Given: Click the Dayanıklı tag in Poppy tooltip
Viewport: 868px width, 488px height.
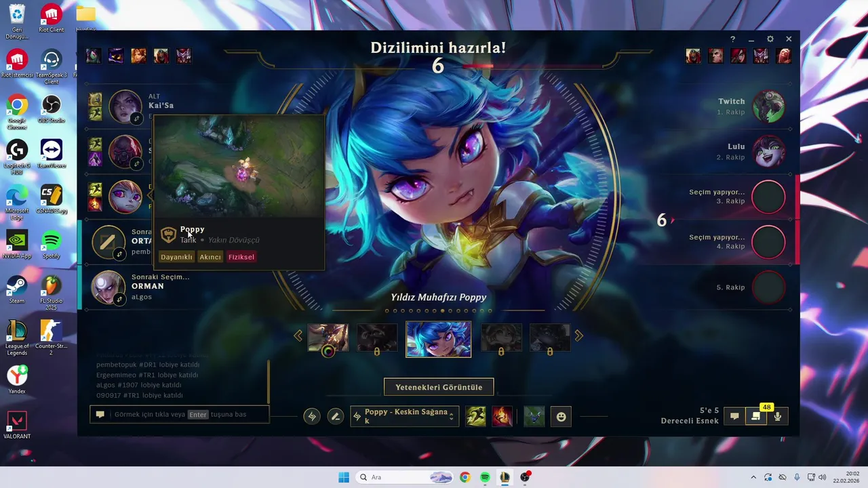Looking at the screenshot, I should [x=176, y=257].
